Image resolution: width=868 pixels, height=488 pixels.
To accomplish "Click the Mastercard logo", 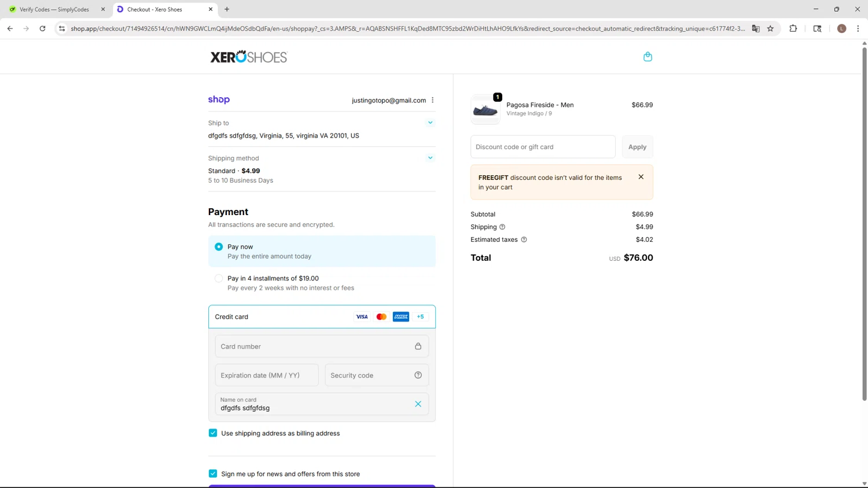I will tap(381, 317).
